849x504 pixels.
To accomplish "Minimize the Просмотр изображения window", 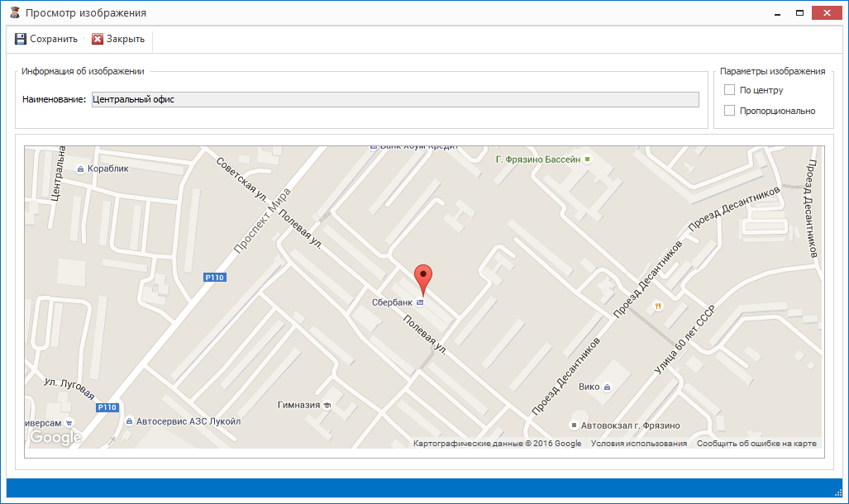I will [x=777, y=13].
